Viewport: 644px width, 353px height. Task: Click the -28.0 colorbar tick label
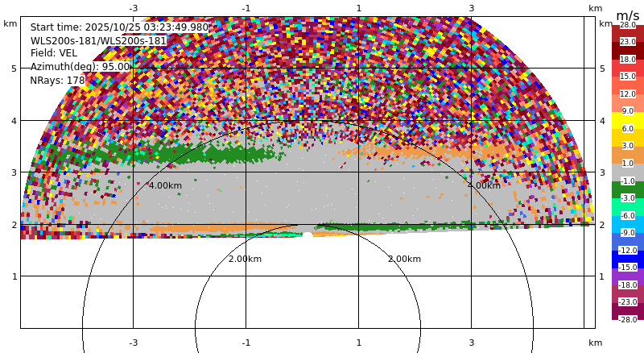pyautogui.click(x=628, y=320)
